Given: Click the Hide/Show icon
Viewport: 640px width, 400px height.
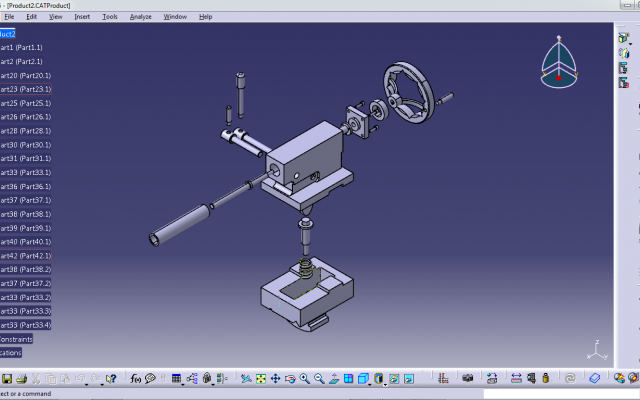Looking at the screenshot, I should pos(394,379).
